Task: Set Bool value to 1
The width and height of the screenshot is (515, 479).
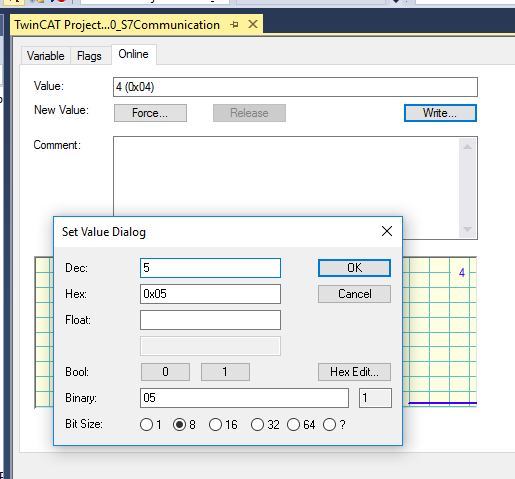Action: pos(225,372)
